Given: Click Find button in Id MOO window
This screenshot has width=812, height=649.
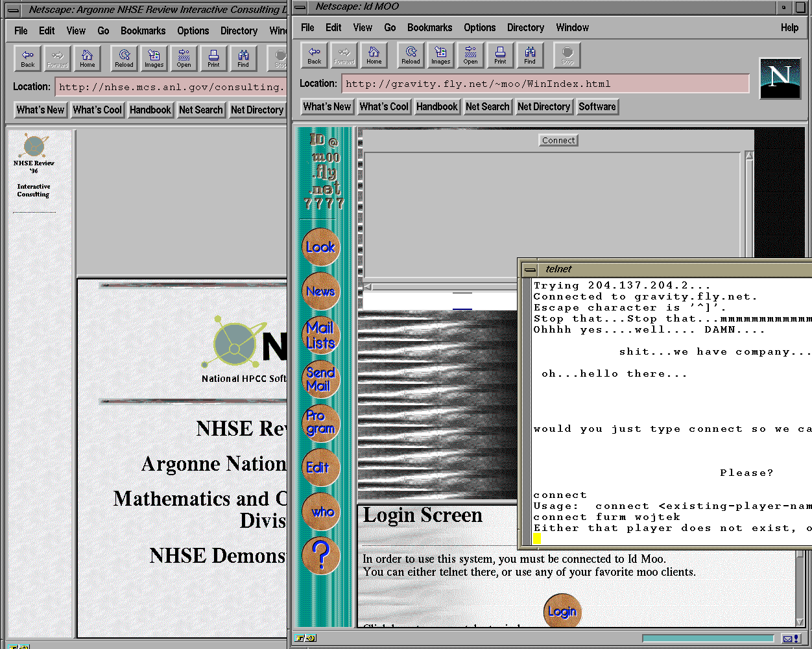Looking at the screenshot, I should click(530, 55).
